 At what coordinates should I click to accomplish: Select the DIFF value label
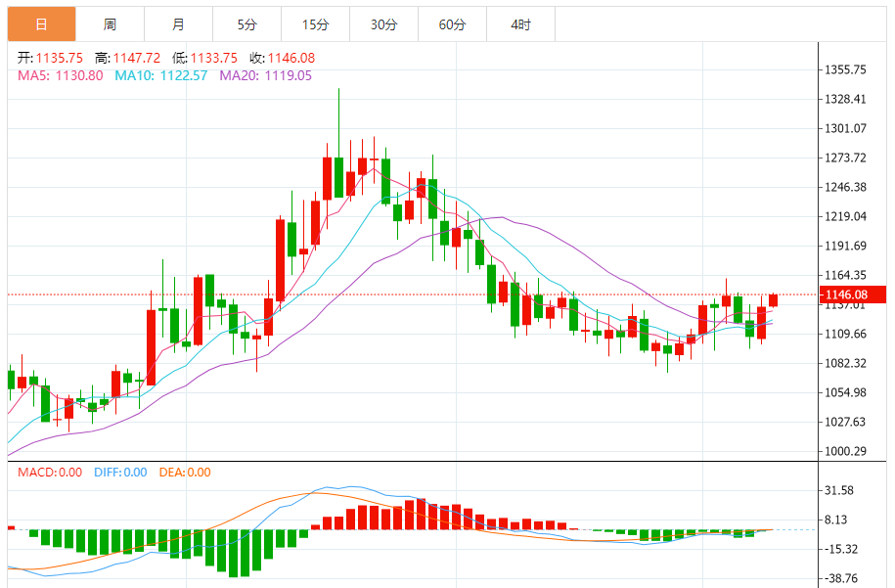pyautogui.click(x=120, y=473)
